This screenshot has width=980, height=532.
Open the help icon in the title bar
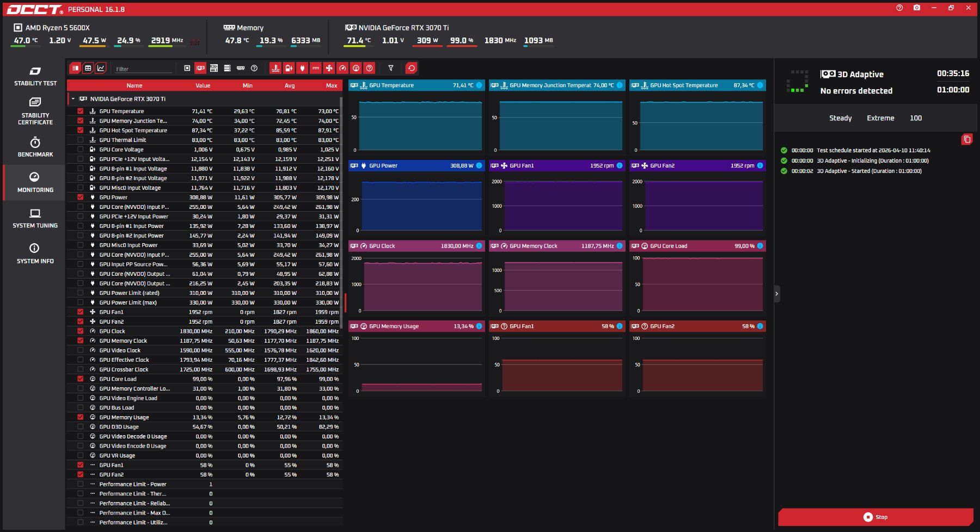tap(899, 8)
